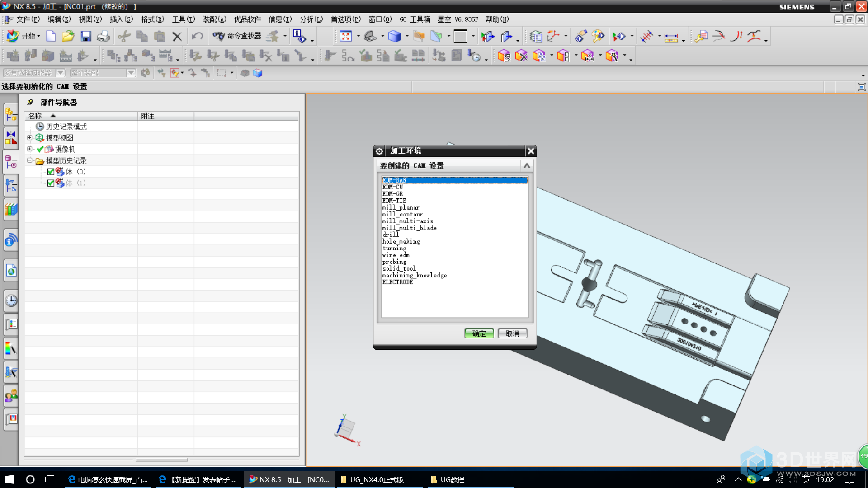This screenshot has width=868, height=488.
Task: Select EDM-CU in CAM setup list
Action: click(x=454, y=187)
